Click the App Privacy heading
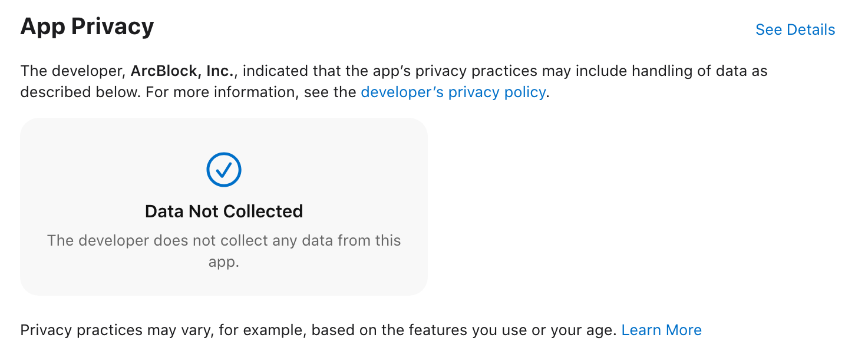 (x=87, y=27)
